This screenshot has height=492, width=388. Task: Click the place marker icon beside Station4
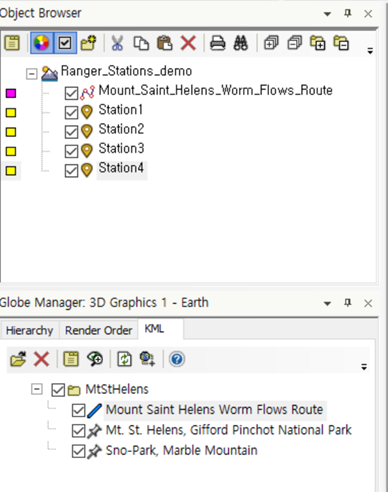[87, 170]
